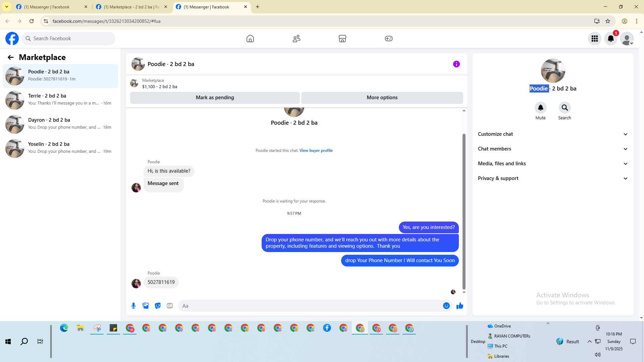Click the Search Facebook box
The height and width of the screenshot is (362, 644).
click(x=68, y=39)
